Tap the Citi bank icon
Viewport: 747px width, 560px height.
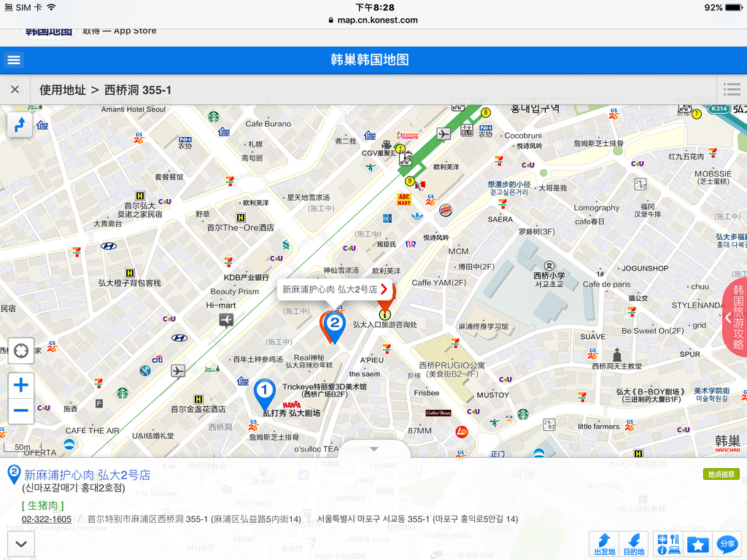158,359
